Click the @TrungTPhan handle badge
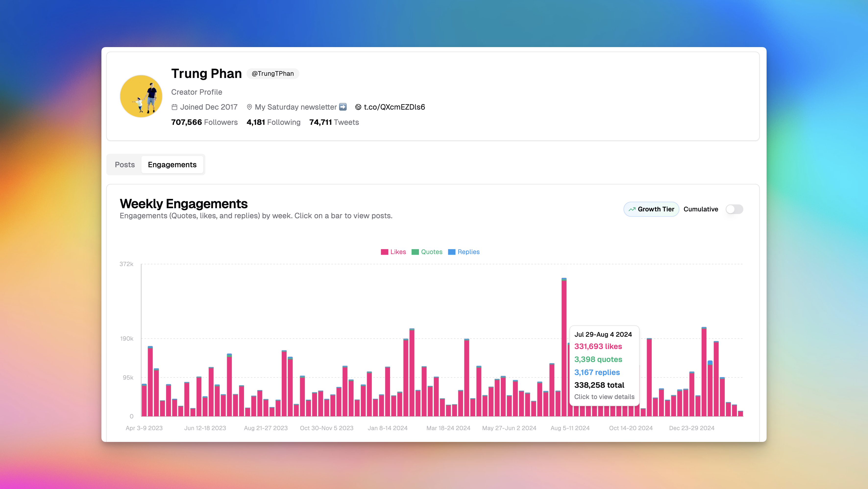 click(273, 74)
